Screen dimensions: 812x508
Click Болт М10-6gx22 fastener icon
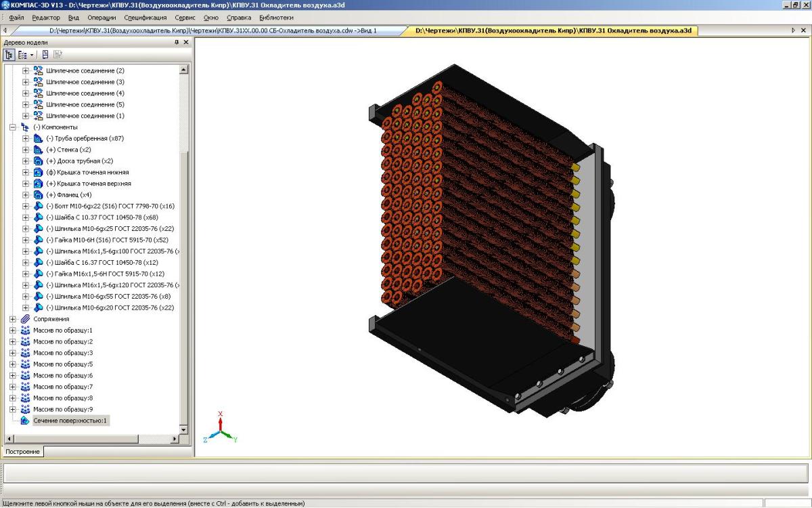point(38,206)
